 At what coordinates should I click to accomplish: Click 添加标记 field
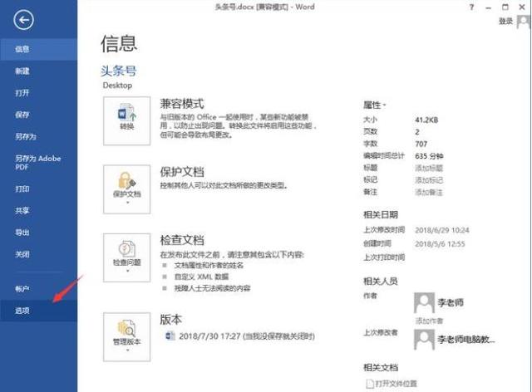[x=429, y=180]
